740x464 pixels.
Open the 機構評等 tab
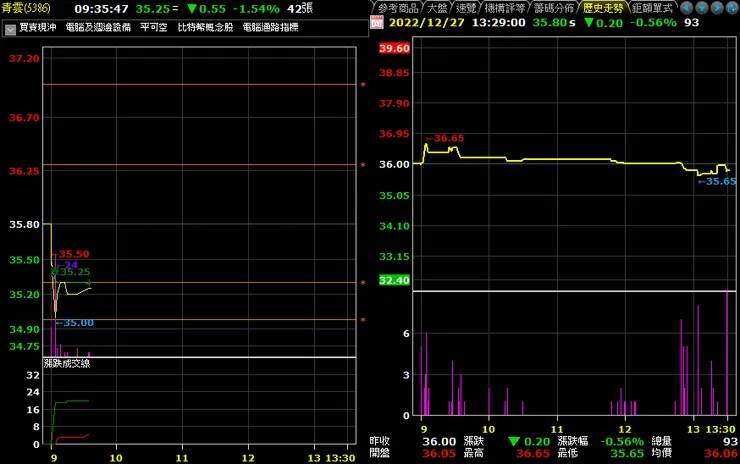point(505,8)
